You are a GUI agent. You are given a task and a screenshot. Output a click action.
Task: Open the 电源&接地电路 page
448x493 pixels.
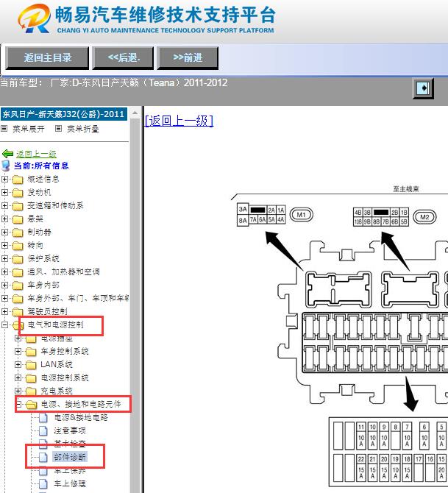81,417
